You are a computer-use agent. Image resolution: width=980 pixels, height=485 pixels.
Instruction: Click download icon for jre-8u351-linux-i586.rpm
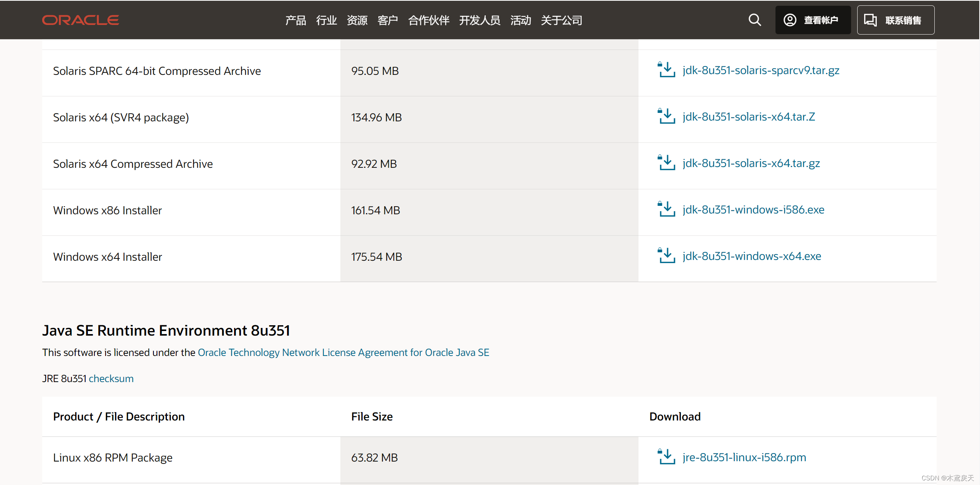666,457
